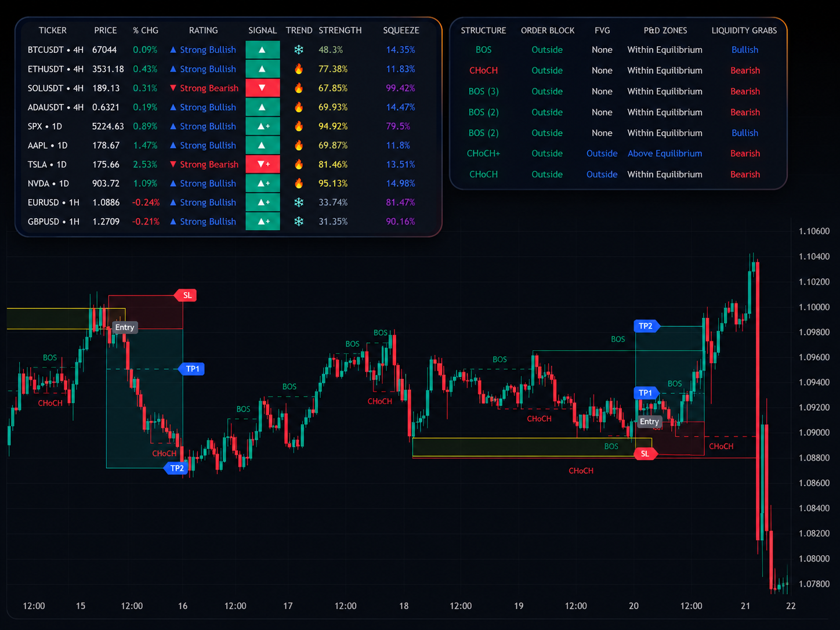
Task: Click the SPX fire trend icon
Action: point(299,126)
